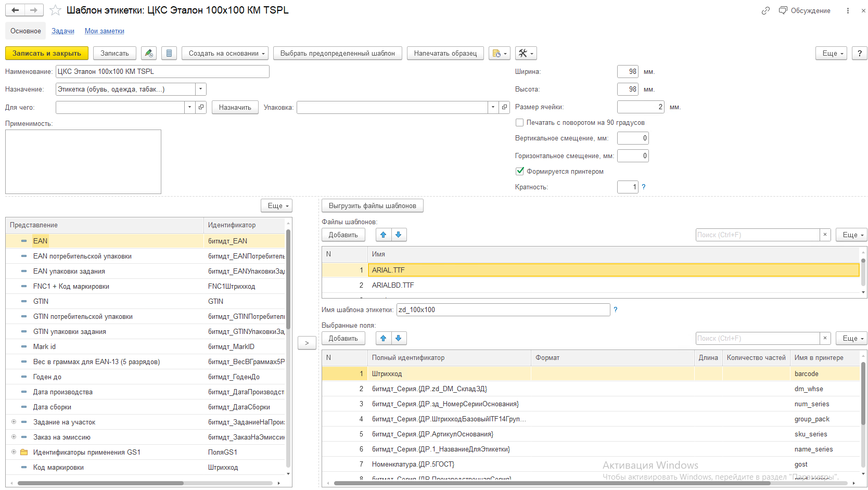Open the top-right Еще menu

[831, 53]
